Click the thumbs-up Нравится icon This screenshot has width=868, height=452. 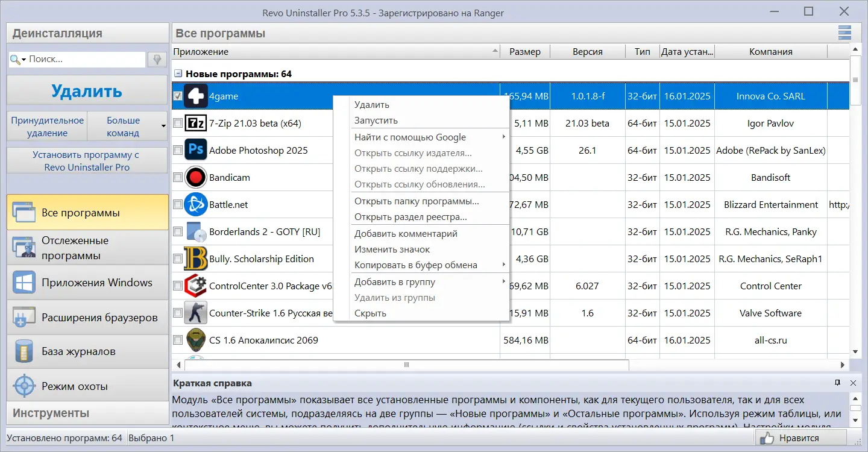point(767,438)
